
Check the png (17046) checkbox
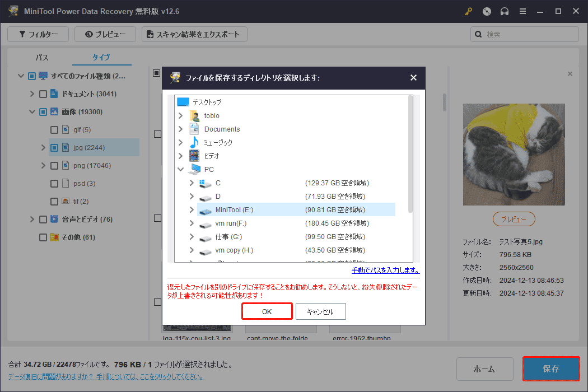(x=54, y=165)
